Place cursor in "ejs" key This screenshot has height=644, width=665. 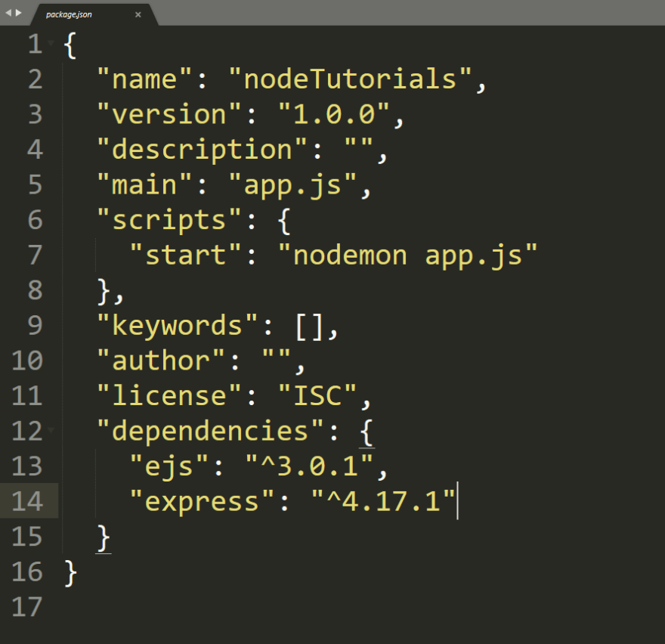coord(169,468)
